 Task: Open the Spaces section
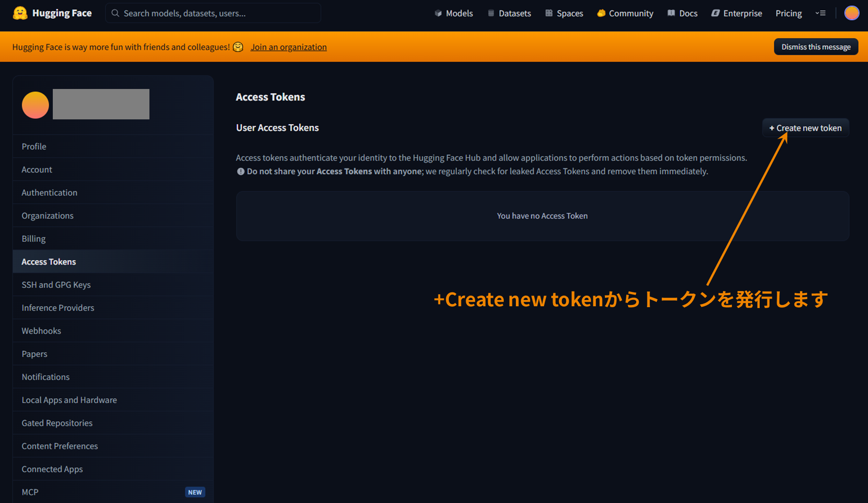[x=564, y=13]
